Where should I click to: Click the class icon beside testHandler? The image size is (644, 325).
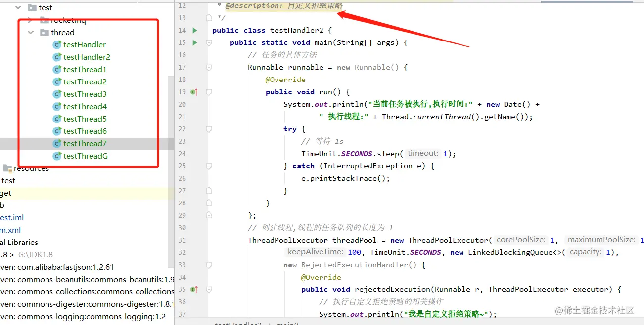(x=57, y=44)
